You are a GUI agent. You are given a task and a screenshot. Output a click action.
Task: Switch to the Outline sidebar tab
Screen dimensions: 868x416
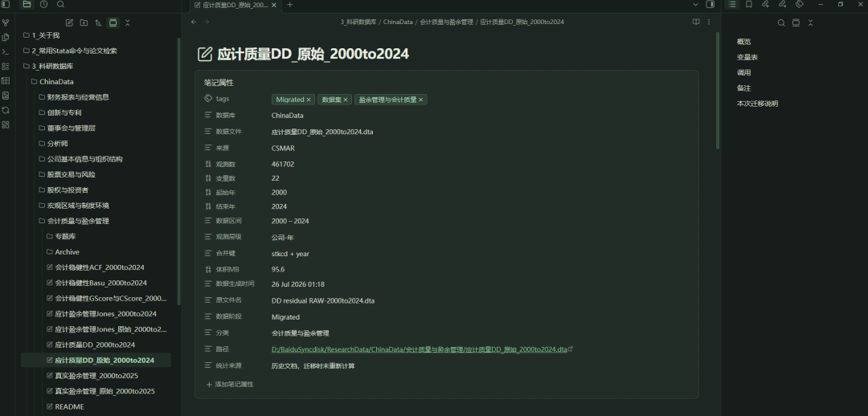[732, 5]
